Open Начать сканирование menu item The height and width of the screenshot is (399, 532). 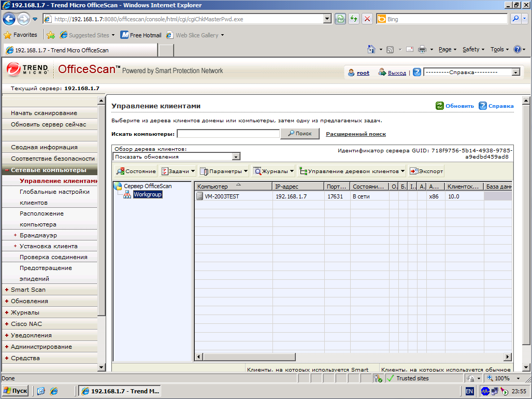pyautogui.click(x=44, y=113)
